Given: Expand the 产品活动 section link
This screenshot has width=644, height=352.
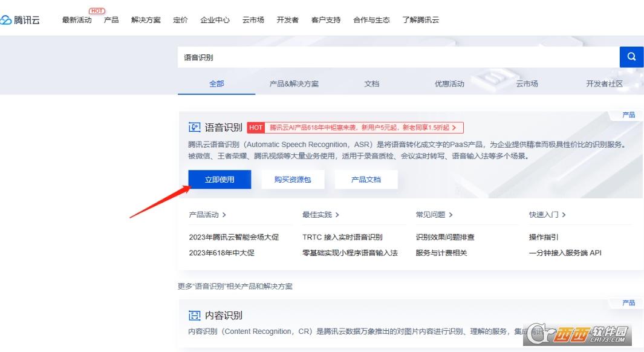Looking at the screenshot, I should (x=207, y=215).
